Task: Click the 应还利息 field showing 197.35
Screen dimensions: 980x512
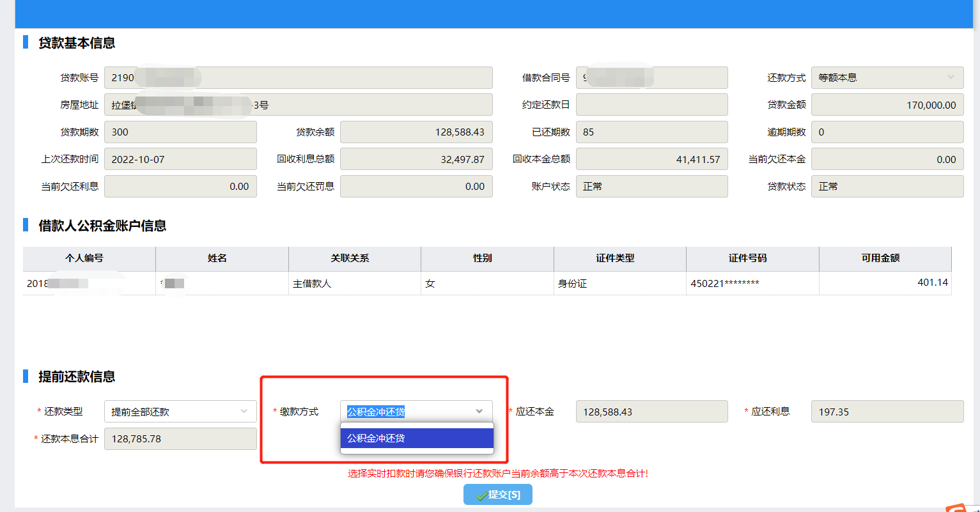Action: click(x=887, y=412)
